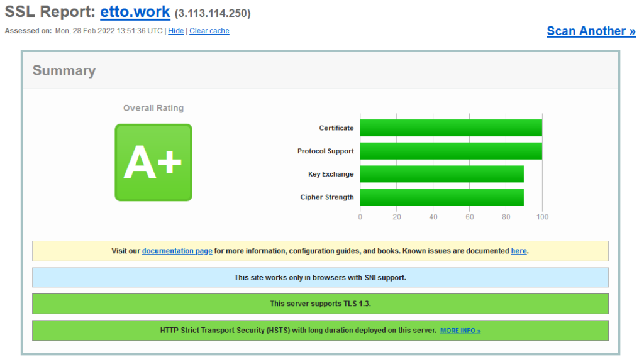Viewport: 644px width, 362px height.
Task: Click the 'here' known issues link
Action: pyautogui.click(x=518, y=251)
